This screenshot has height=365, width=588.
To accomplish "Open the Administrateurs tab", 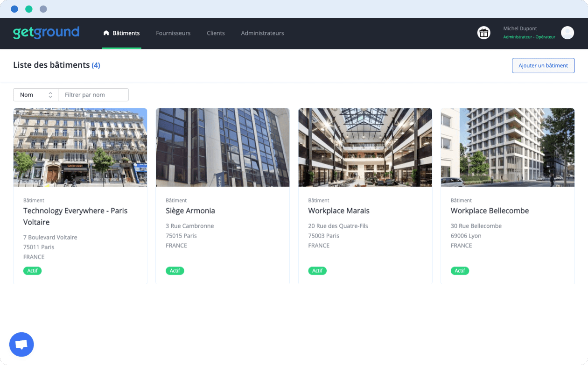I will (x=262, y=33).
